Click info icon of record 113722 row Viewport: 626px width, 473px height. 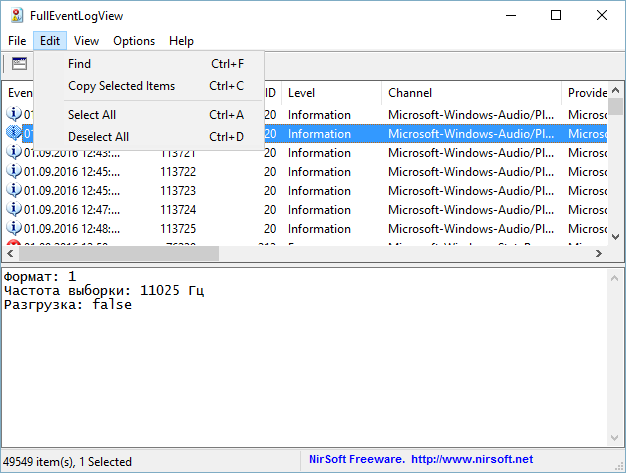coord(14,172)
